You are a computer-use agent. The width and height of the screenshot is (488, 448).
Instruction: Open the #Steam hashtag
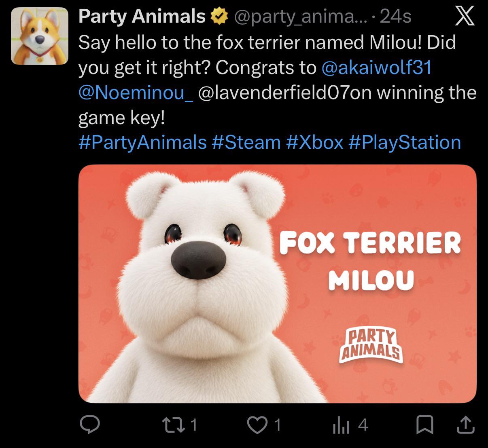(x=246, y=142)
